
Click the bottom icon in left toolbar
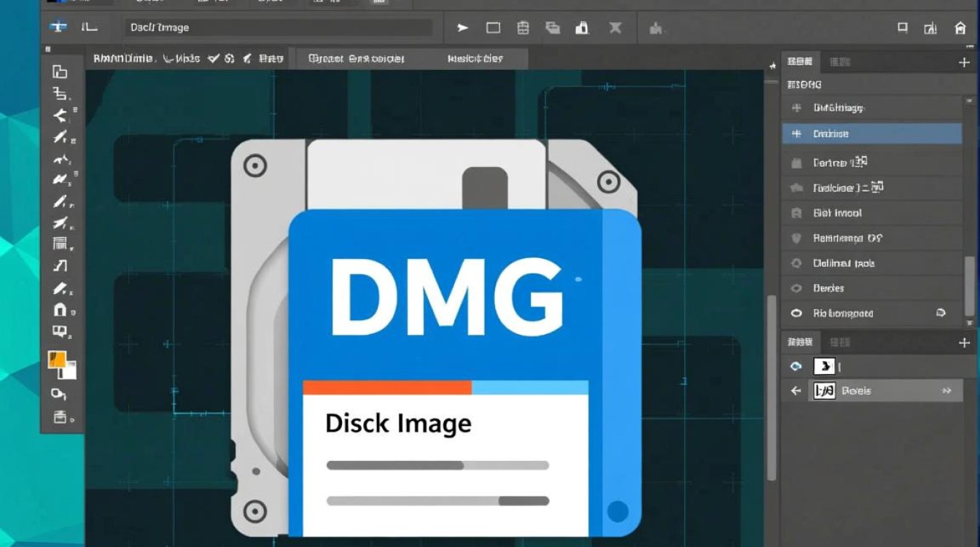pos(60,417)
